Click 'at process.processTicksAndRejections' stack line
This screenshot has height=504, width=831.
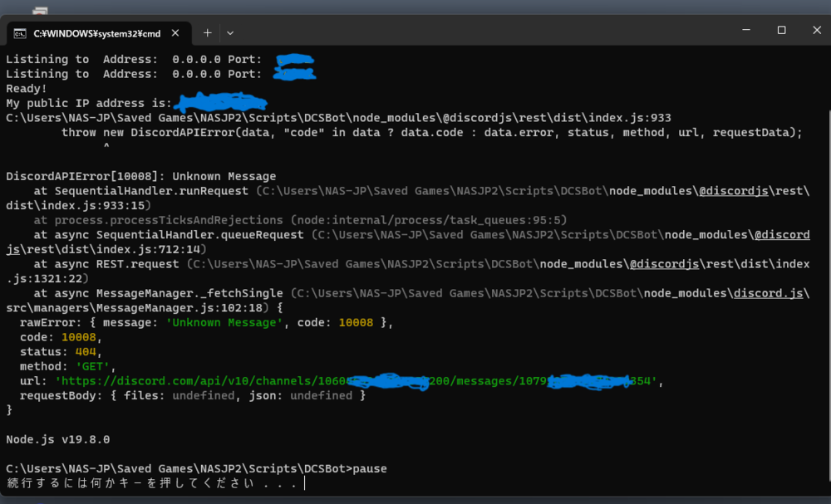[x=300, y=220]
